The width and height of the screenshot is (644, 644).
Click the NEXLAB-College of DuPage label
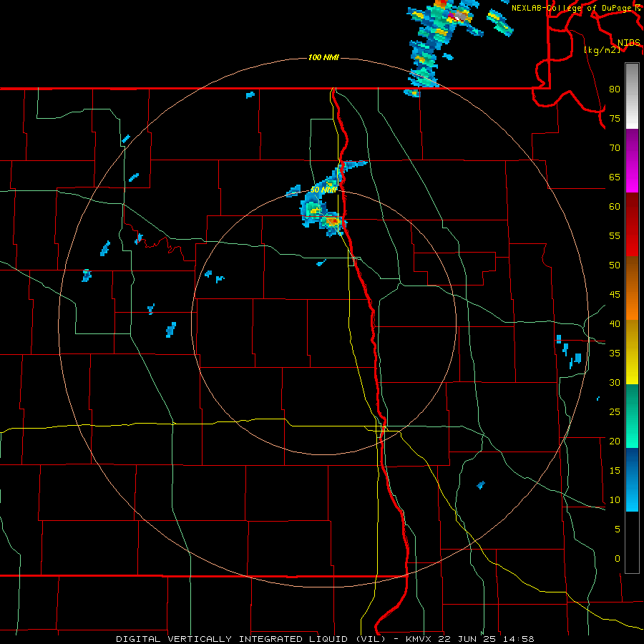tap(572, 8)
